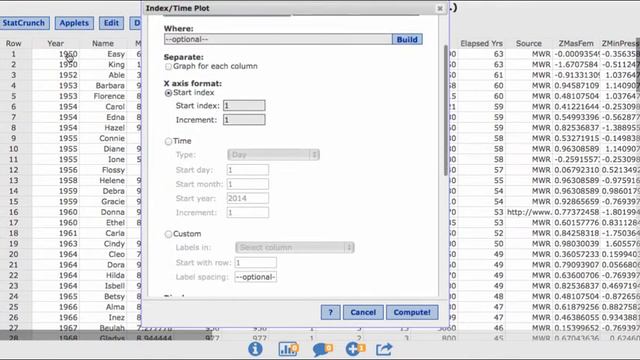The image size is (640, 360).
Task: Click the Build button
Action: (x=407, y=39)
